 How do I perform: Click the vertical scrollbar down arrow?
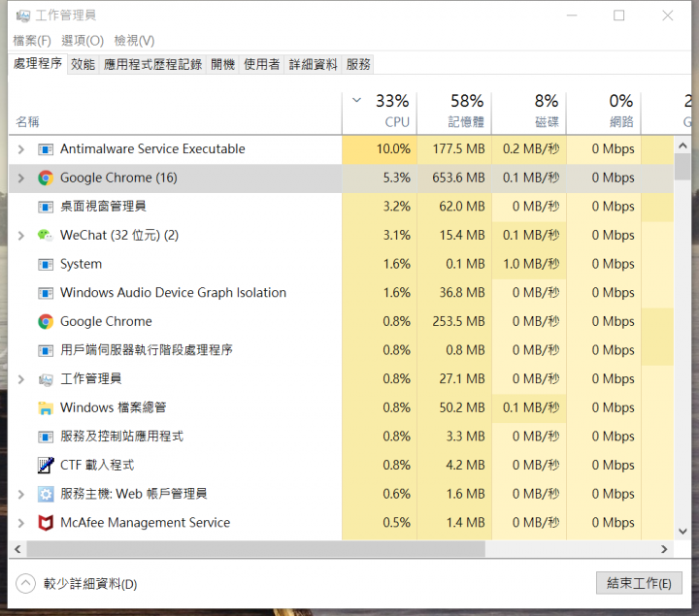pos(682,532)
